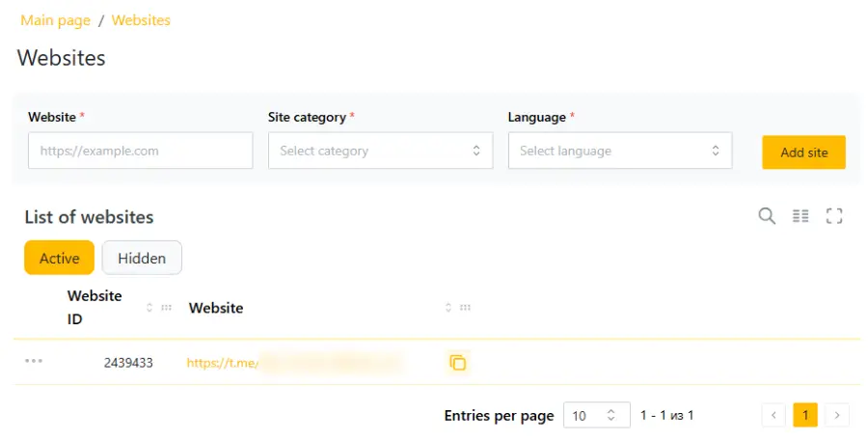The image size is (868, 442).
Task: Open the three-dot row menu for 2439433
Action: coord(34,361)
